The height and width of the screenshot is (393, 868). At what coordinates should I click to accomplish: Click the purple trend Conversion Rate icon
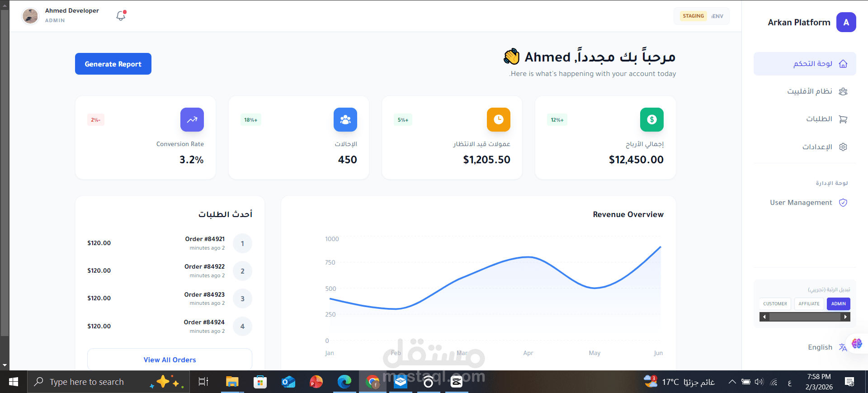(x=192, y=119)
